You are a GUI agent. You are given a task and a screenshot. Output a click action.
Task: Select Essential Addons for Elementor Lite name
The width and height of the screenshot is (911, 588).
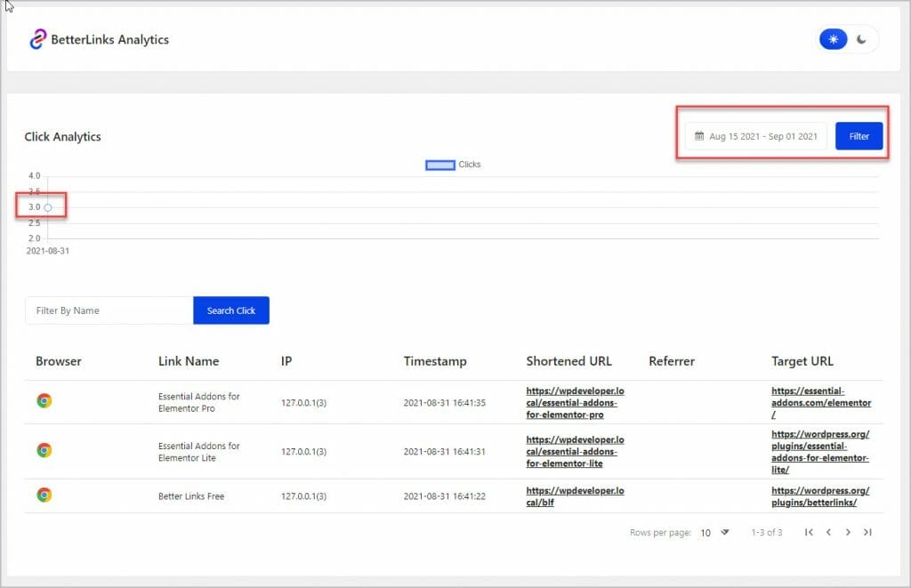coord(198,452)
